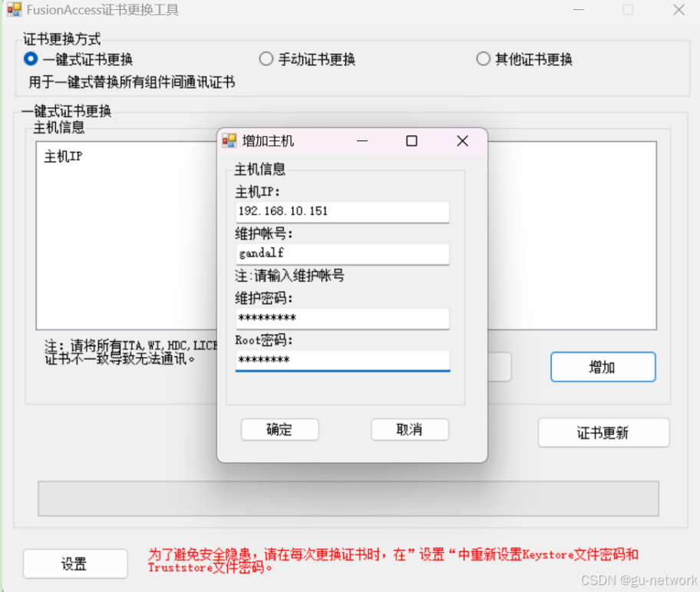This screenshot has height=592, width=700.
Task: Click the progress bar in main window
Action: pos(348,498)
